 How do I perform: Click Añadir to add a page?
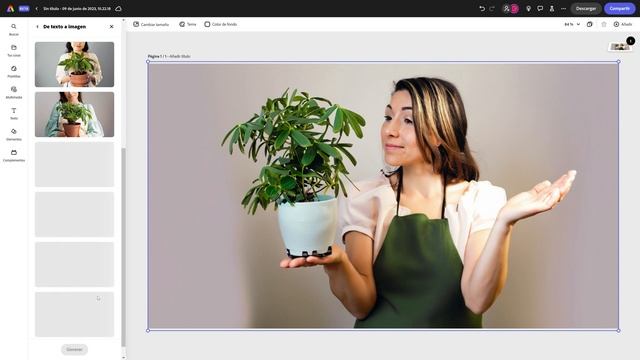(x=623, y=24)
